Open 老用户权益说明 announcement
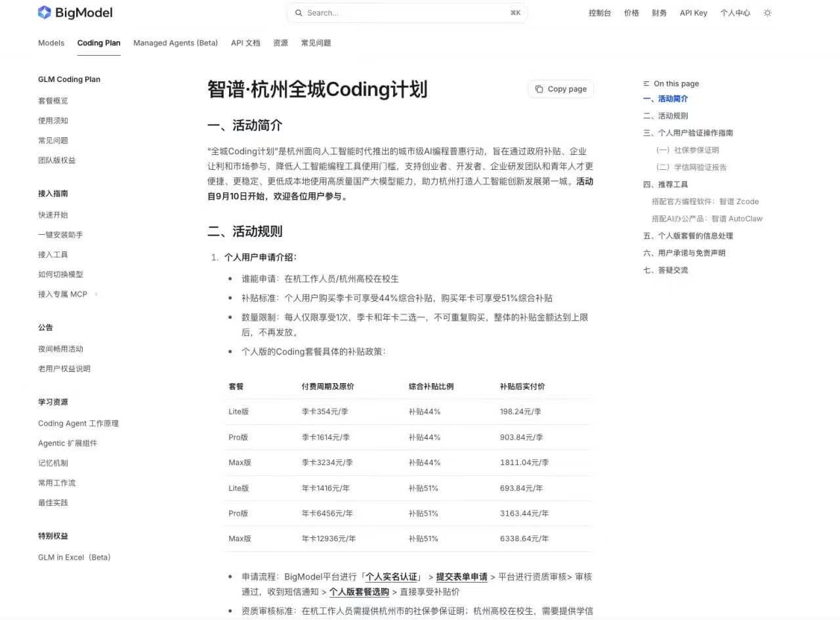Image resolution: width=840 pixels, height=620 pixels. click(64, 369)
